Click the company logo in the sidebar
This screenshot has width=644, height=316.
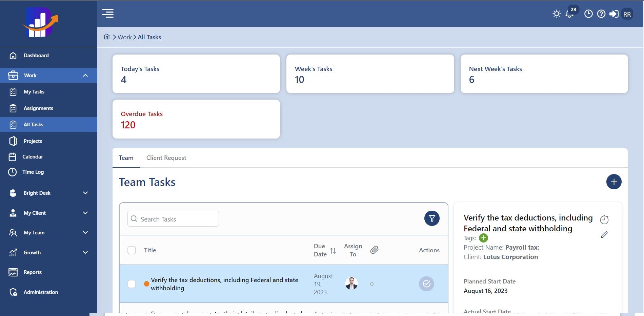tap(41, 22)
